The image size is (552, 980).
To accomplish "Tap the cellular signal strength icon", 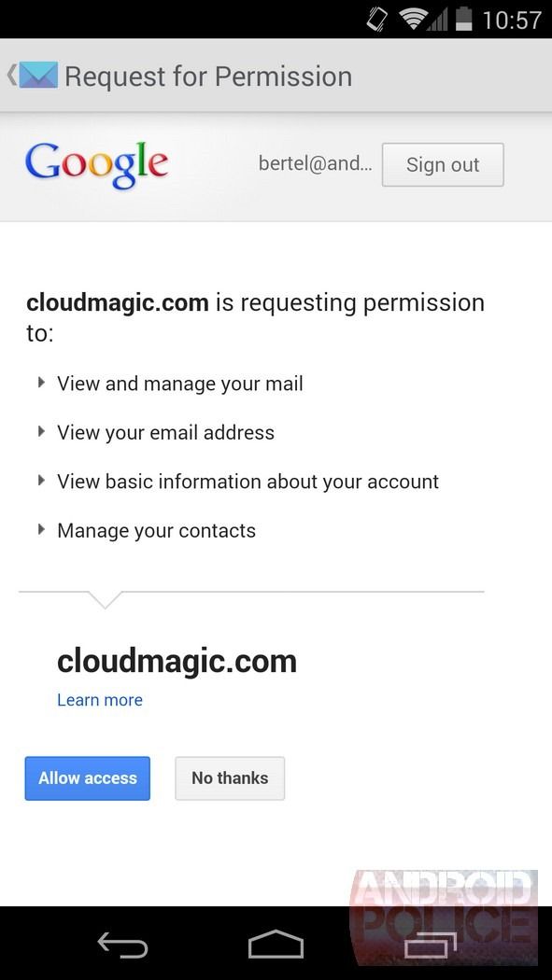I will [435, 20].
